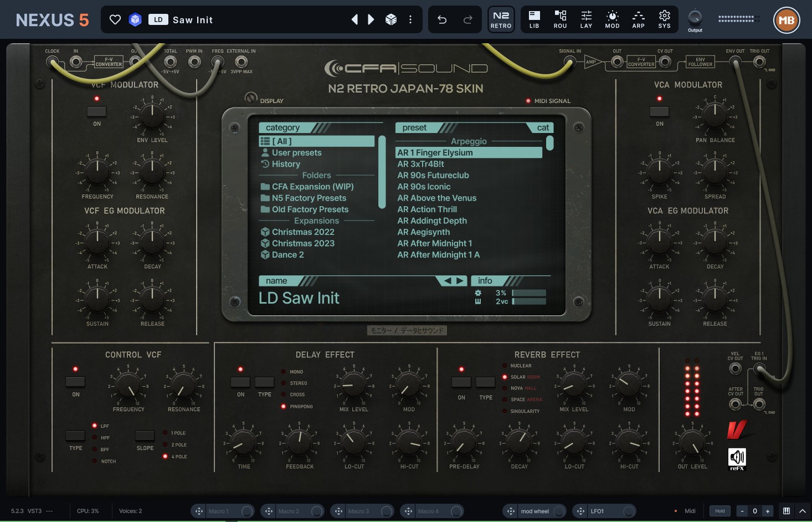812x522 pixels.
Task: Click the MB user avatar
Action: pos(787,21)
